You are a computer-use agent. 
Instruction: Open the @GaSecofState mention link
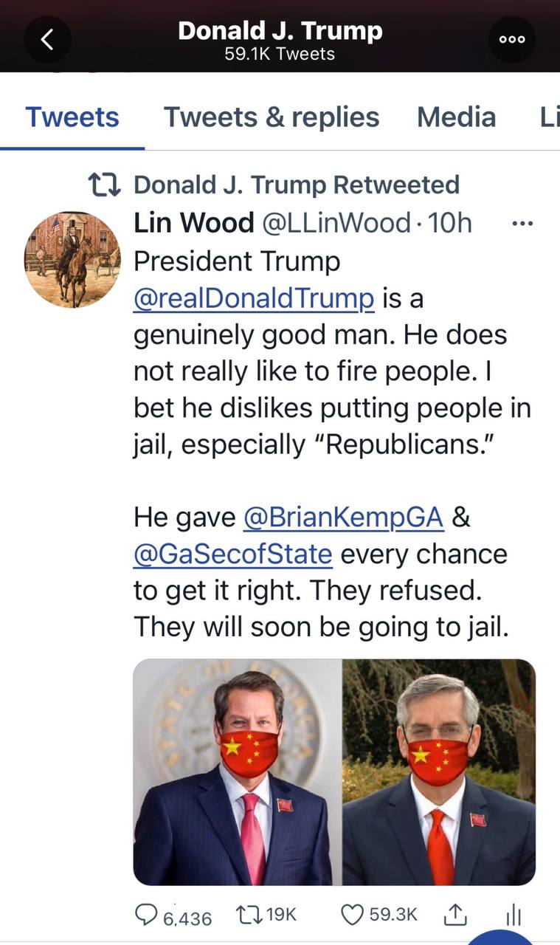point(233,554)
